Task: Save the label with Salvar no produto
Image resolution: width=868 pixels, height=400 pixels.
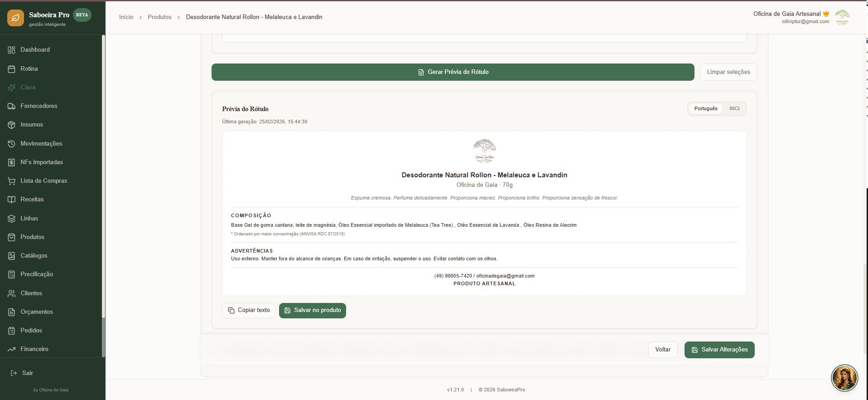Action: (313, 311)
